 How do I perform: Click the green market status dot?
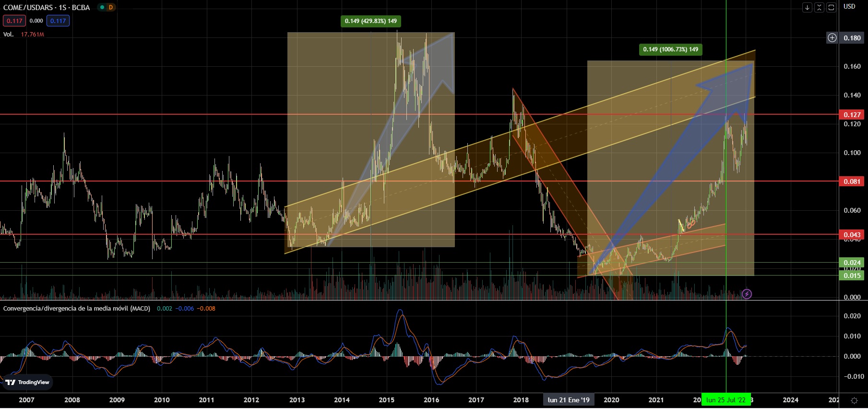[102, 7]
